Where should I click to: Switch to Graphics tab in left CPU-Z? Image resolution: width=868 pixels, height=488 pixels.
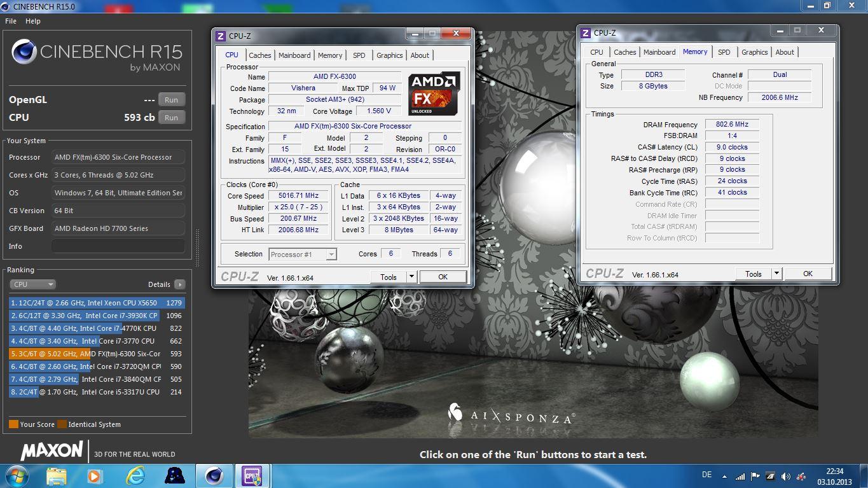pyautogui.click(x=390, y=55)
